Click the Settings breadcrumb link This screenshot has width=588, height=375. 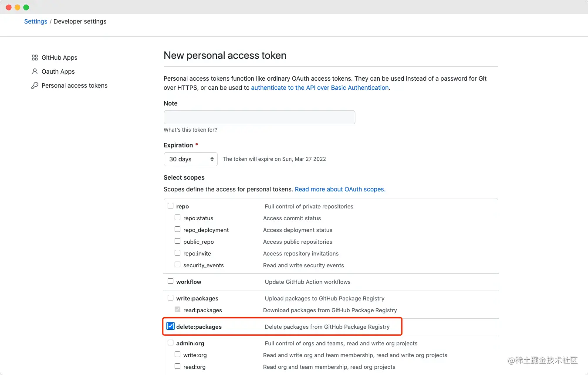(x=36, y=21)
